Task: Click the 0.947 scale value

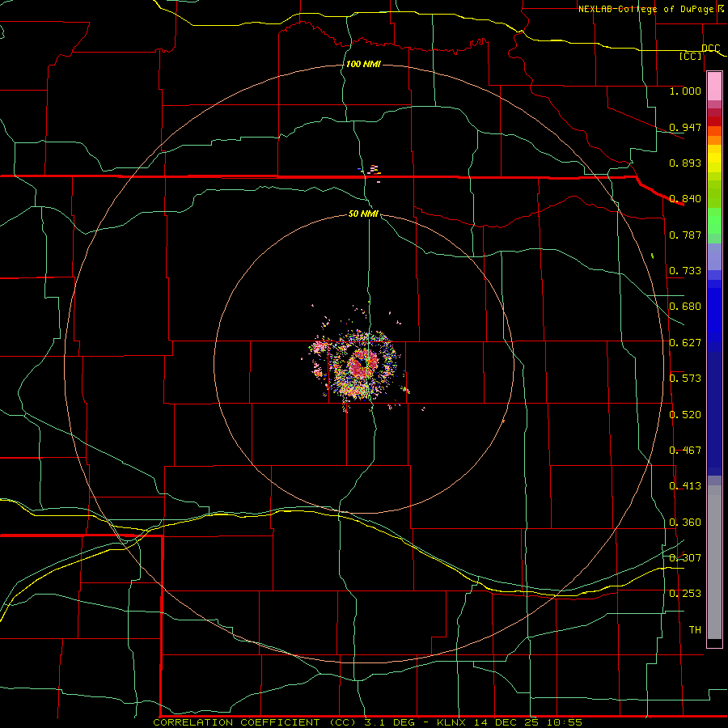Action: pos(685,127)
